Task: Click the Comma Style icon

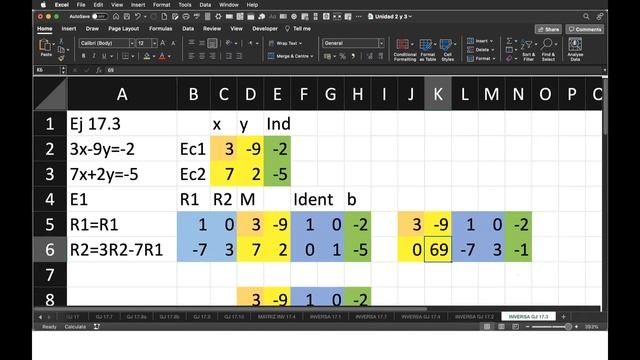Action: [x=353, y=56]
